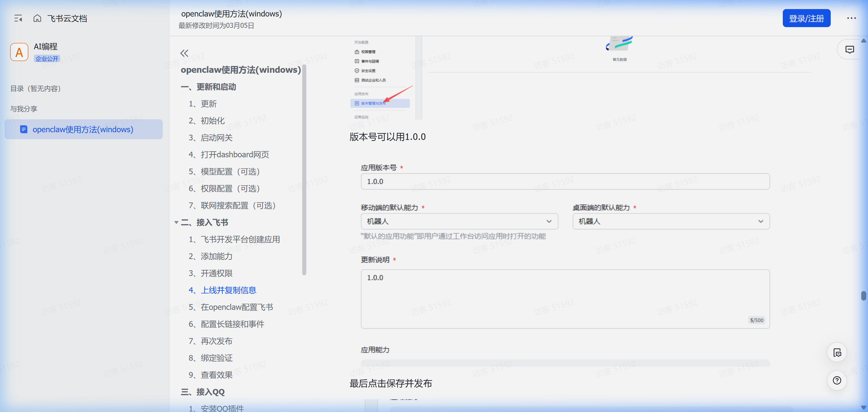The width and height of the screenshot is (868, 412).
Task: Open the comments panel icon
Action: (x=849, y=49)
